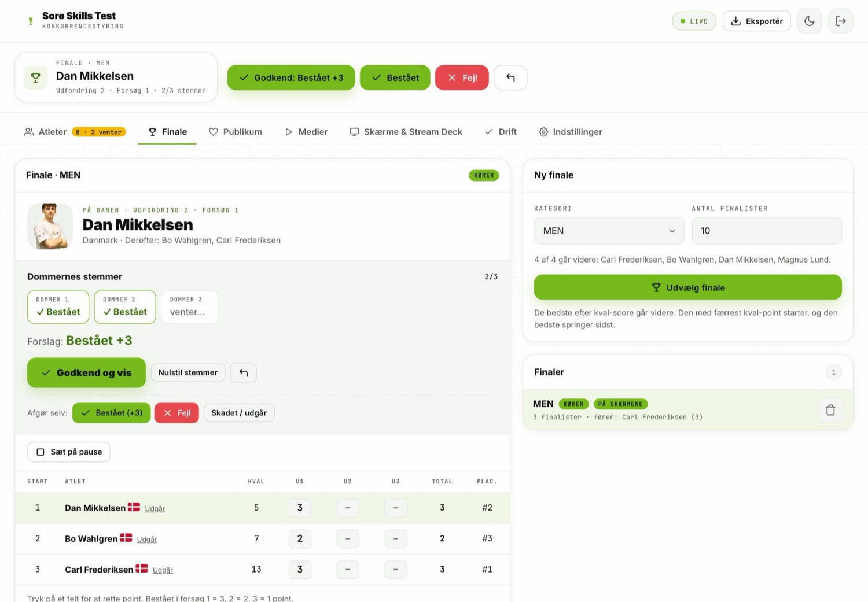Choose Fejl under Afgør selv

click(176, 413)
